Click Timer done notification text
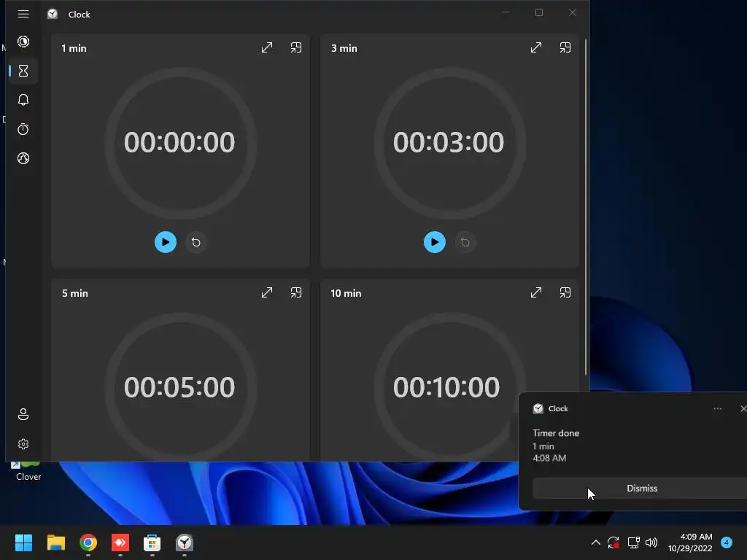This screenshot has width=747, height=560. click(x=556, y=433)
